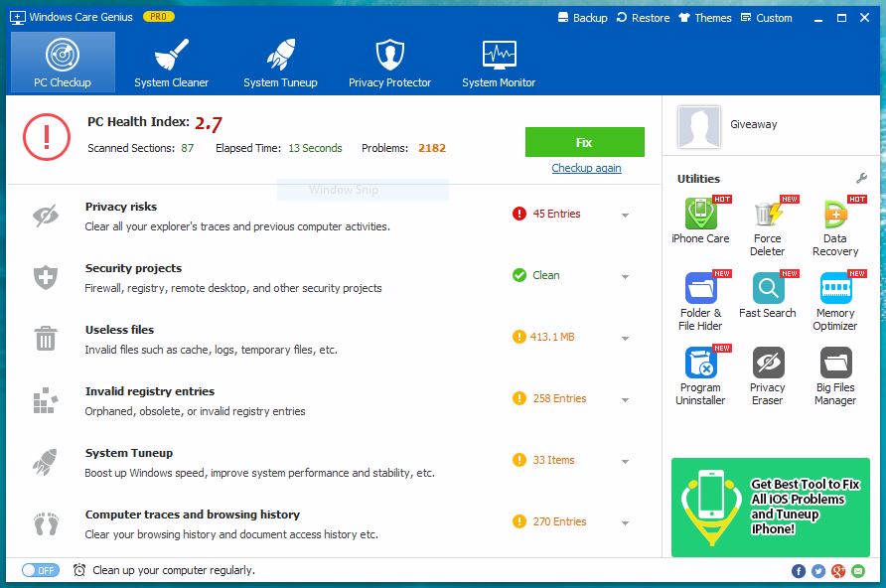This screenshot has height=588, width=886.
Task: Click the iOS problems promo banner
Action: [x=771, y=508]
